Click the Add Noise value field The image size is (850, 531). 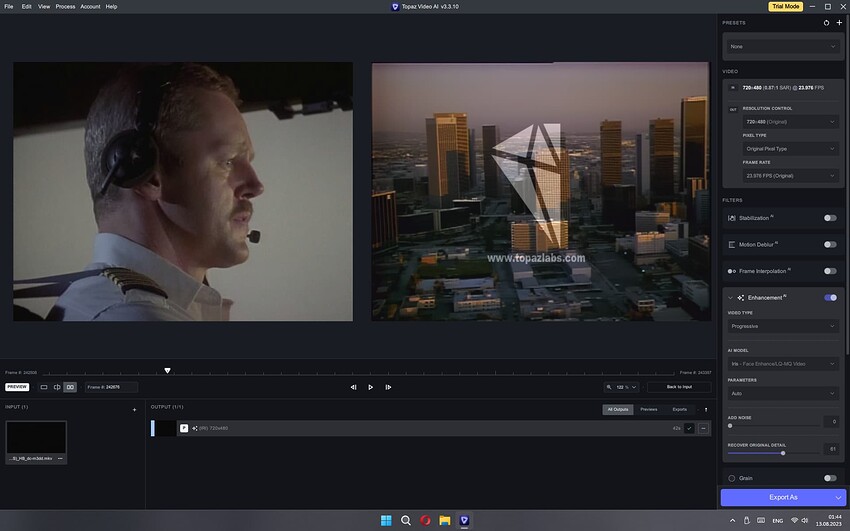point(831,422)
